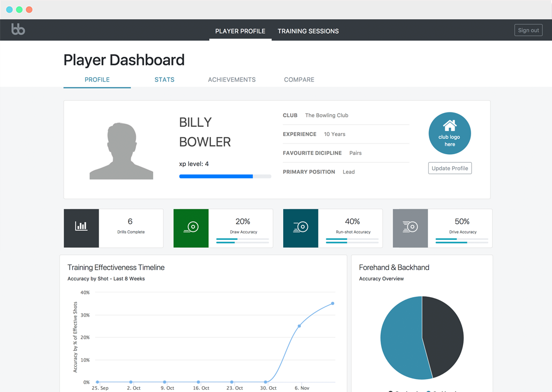Click the club logo house icon

click(450, 125)
